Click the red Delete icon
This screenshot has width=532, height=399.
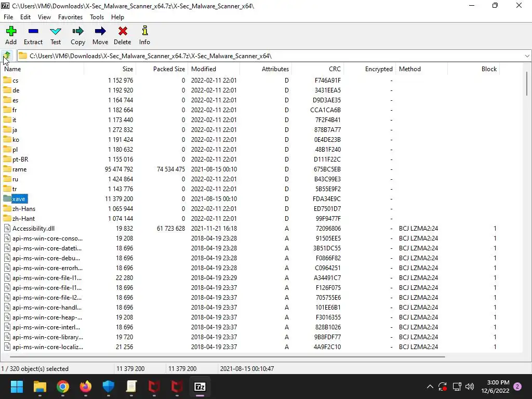tap(123, 31)
